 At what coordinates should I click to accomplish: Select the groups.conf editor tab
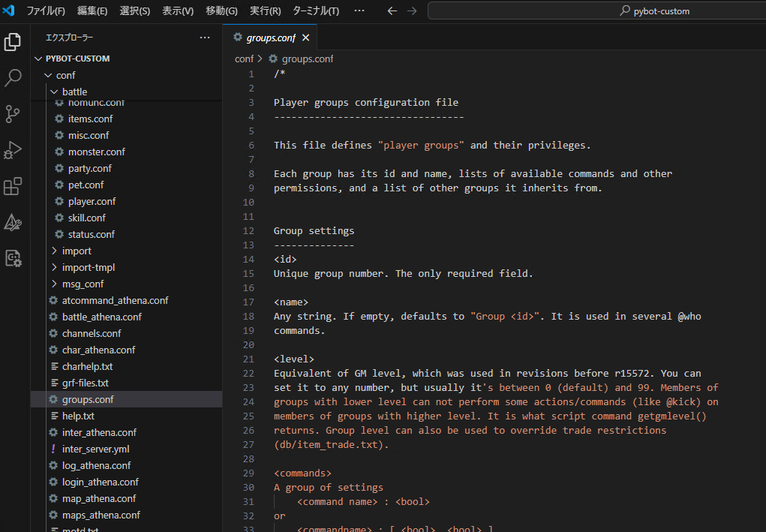coord(270,38)
